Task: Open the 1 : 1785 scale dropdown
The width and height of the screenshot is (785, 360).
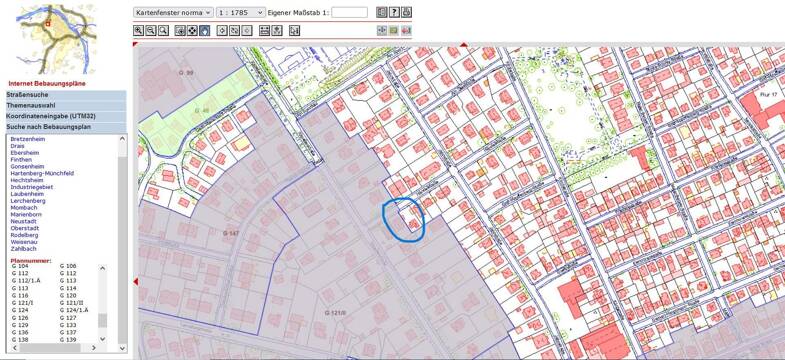Action: [241, 13]
